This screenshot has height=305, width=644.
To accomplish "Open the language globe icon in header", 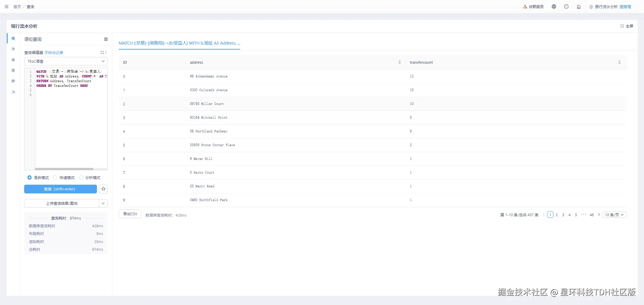I will (554, 7).
